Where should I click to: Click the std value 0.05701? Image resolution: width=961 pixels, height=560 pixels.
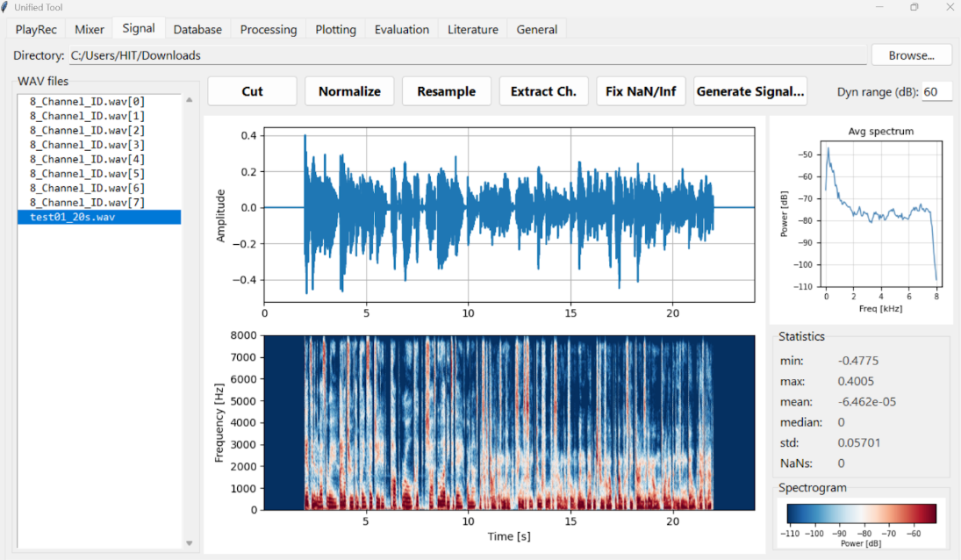click(x=858, y=442)
